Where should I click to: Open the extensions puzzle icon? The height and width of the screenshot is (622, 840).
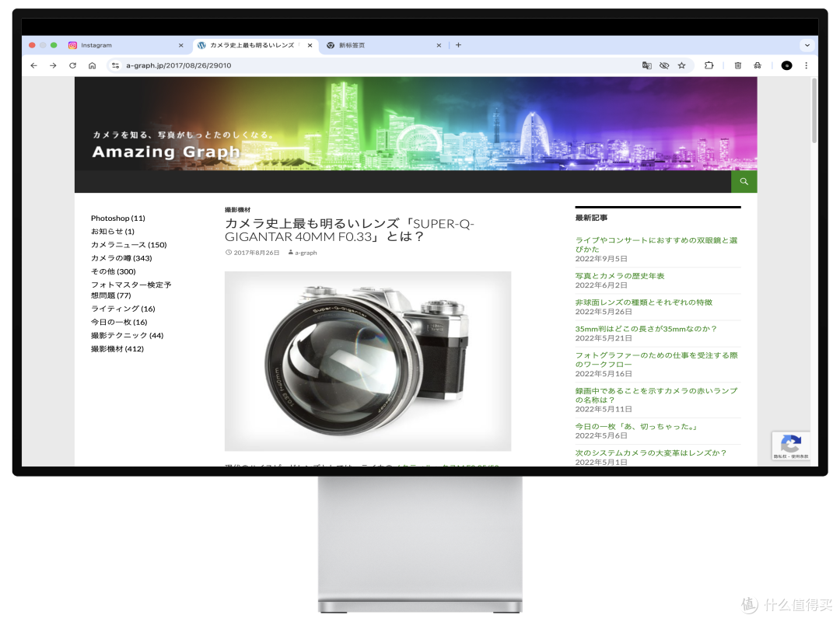tap(709, 65)
